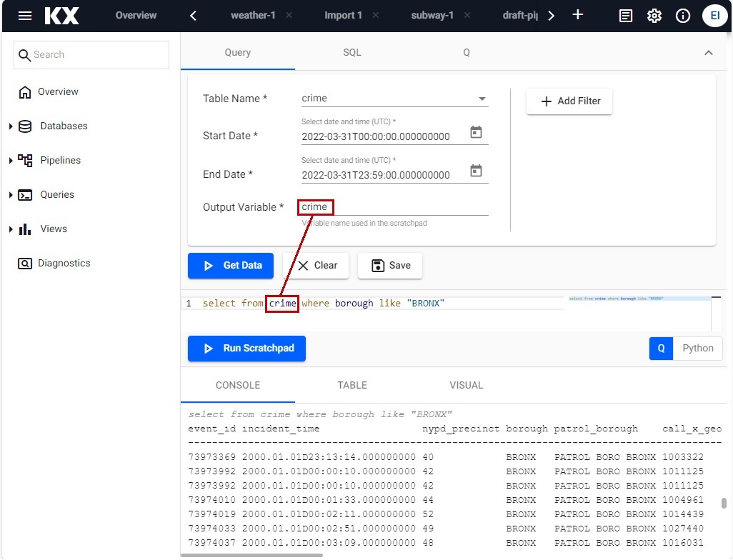This screenshot has height=560, width=733.
Task: Click the Clear button
Action: click(316, 266)
